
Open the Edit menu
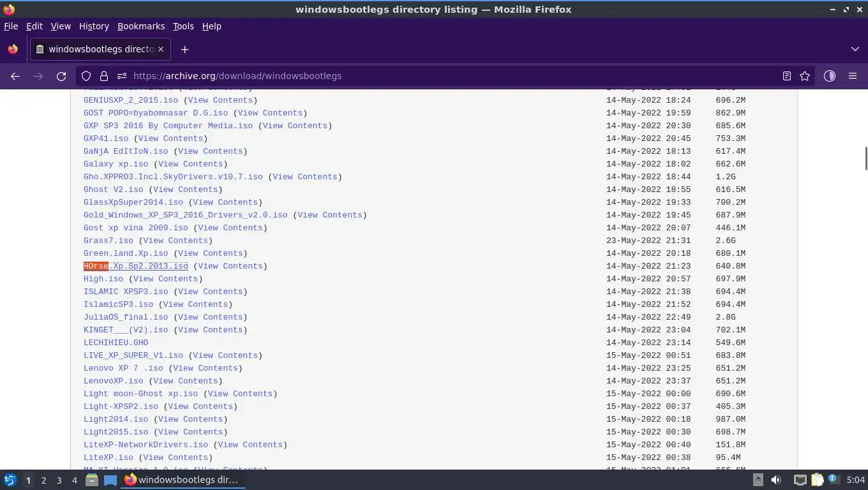coord(34,26)
